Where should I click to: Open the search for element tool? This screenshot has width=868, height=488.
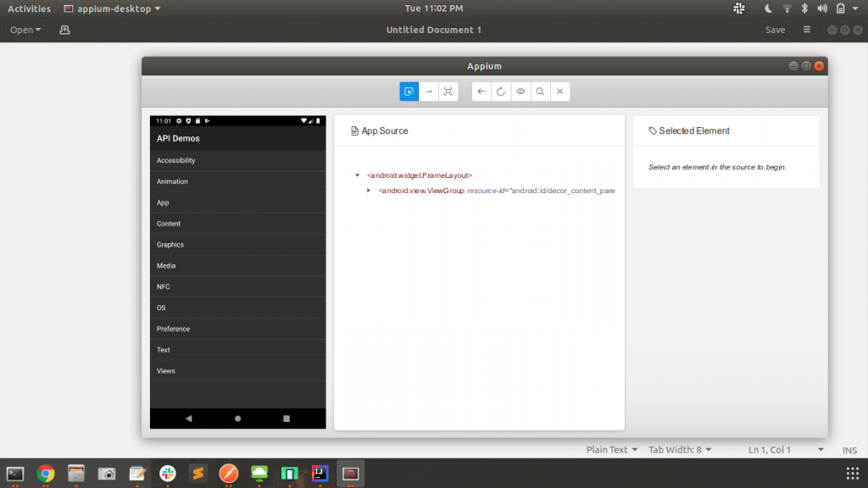click(540, 91)
